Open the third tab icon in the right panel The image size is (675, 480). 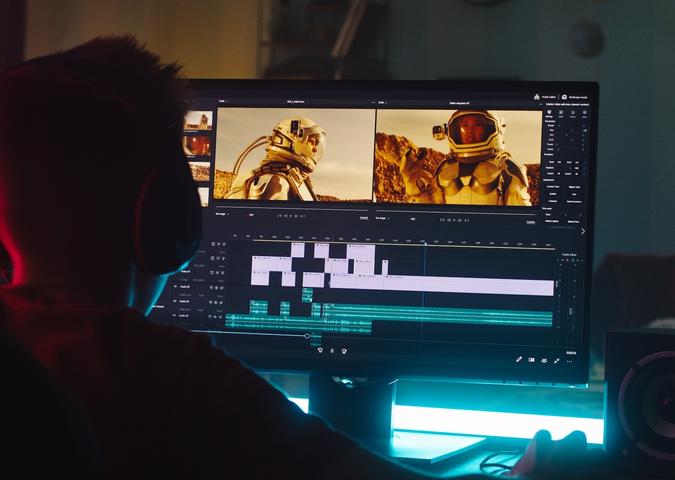[573, 114]
